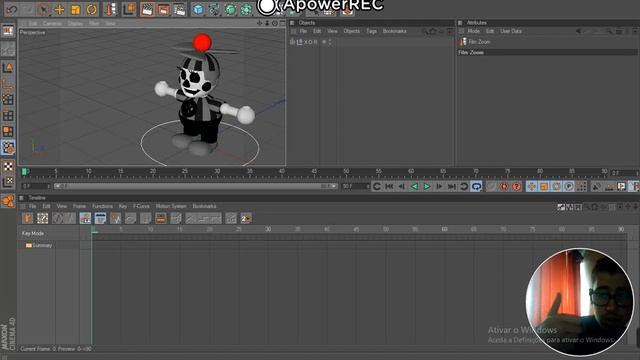Image resolution: width=640 pixels, height=360 pixels.
Task: Click Render to Picture Viewer icon
Action: pos(163,9)
